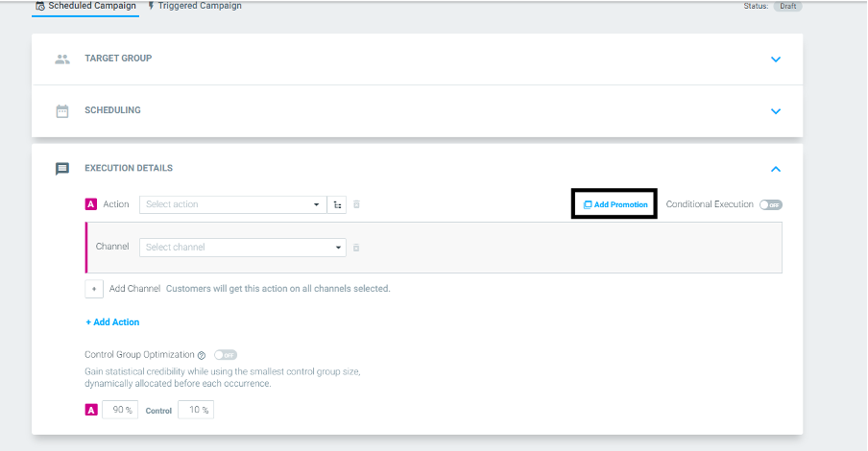Expand the Target Group section chevron
This screenshot has height=451, width=868.
coord(776,59)
